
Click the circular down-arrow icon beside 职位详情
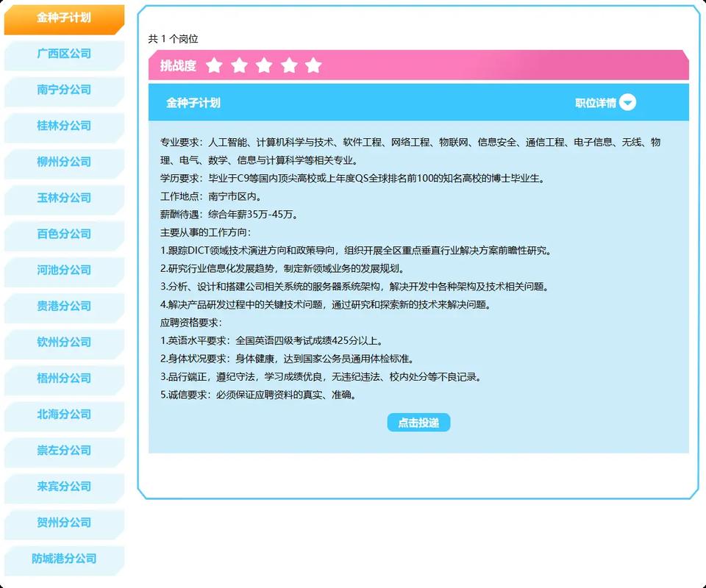click(627, 103)
